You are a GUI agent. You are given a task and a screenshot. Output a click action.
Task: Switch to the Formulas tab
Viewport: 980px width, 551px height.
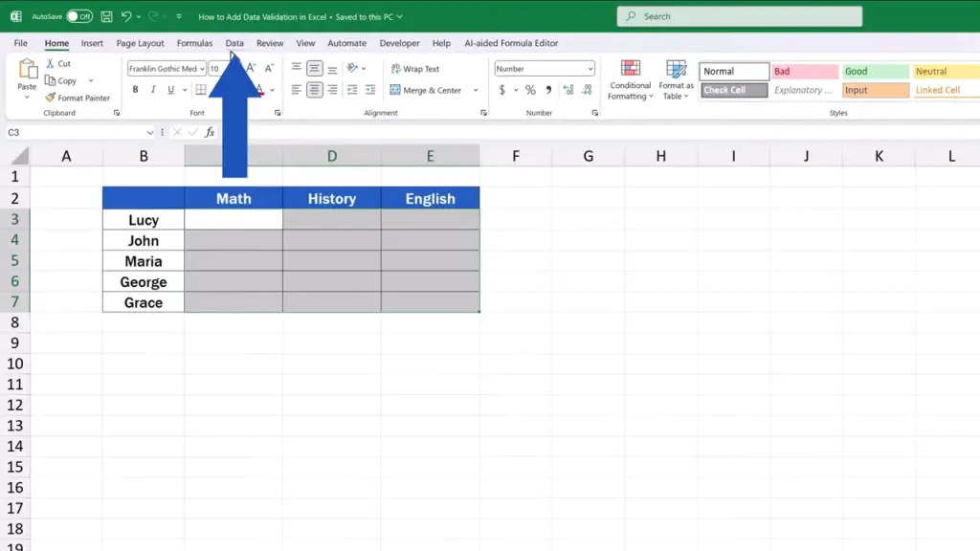194,43
